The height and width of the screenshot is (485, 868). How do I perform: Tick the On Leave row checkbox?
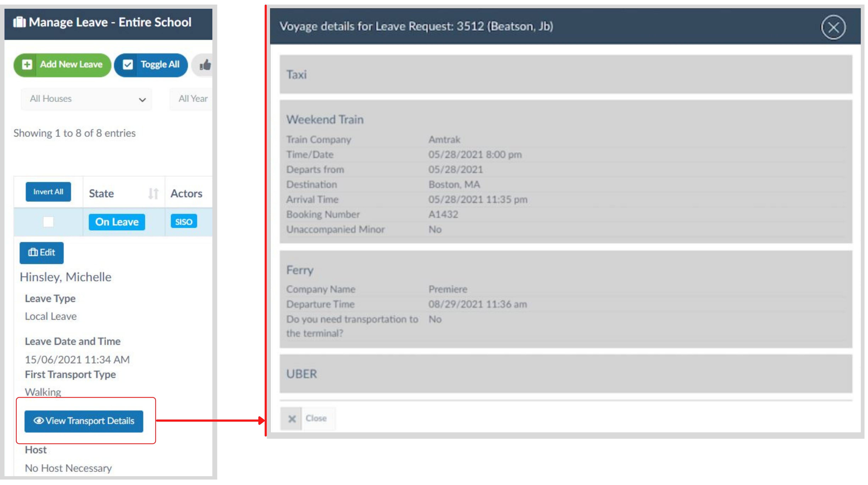click(x=48, y=222)
